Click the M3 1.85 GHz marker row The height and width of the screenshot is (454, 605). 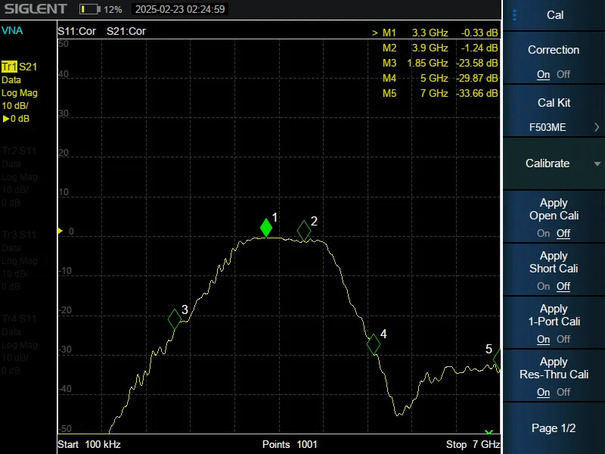[x=440, y=63]
